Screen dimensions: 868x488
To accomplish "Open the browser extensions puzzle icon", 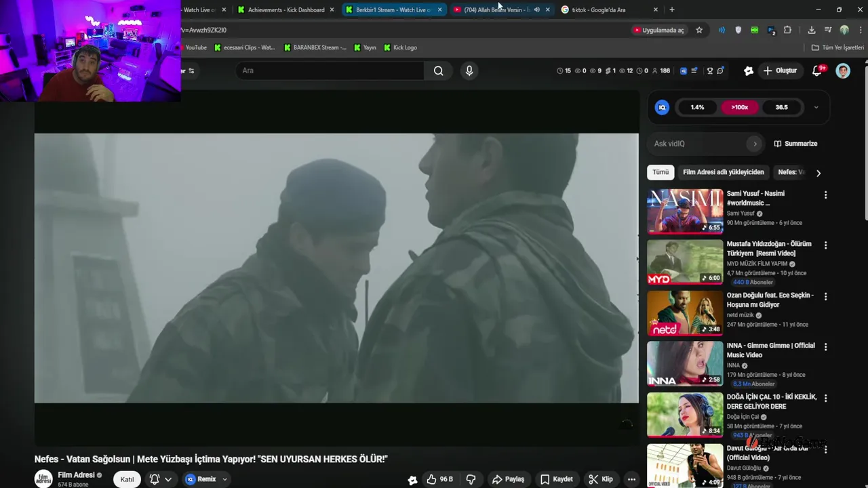I will pos(787,30).
